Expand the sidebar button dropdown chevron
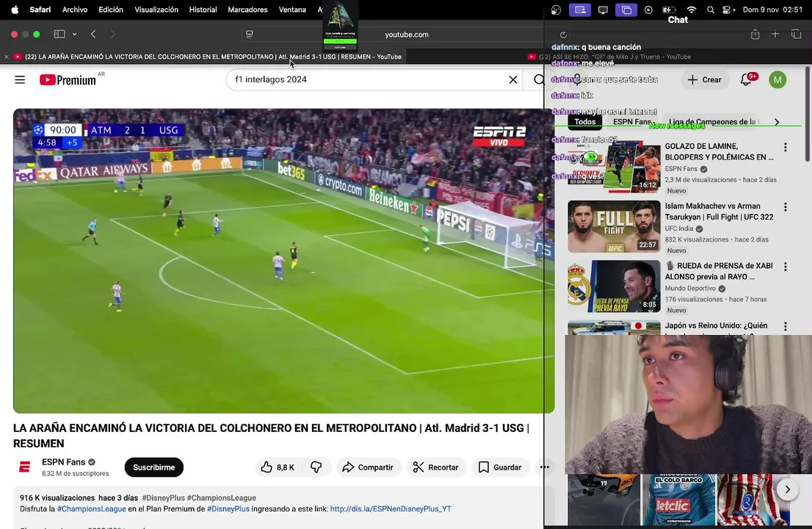812x529 pixels. 75,35
